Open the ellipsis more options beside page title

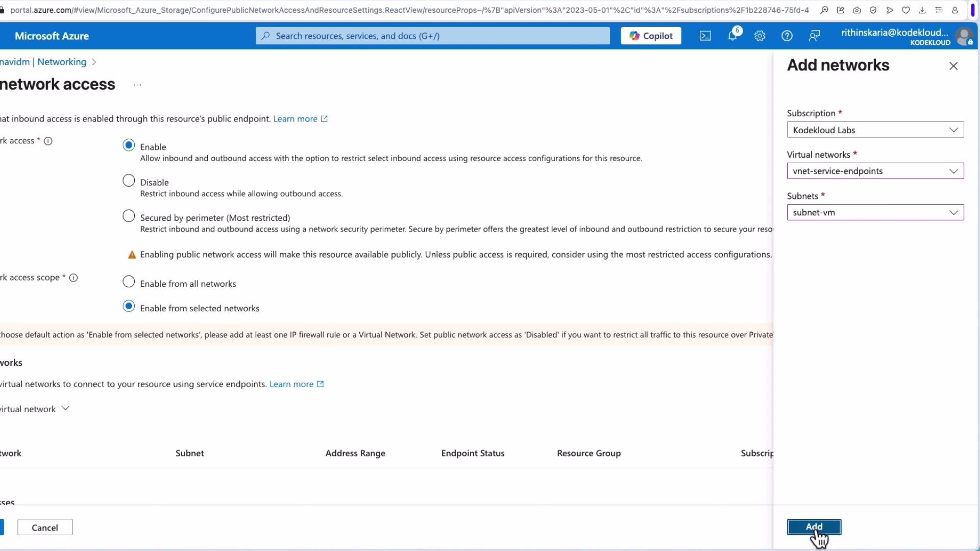pos(137,85)
